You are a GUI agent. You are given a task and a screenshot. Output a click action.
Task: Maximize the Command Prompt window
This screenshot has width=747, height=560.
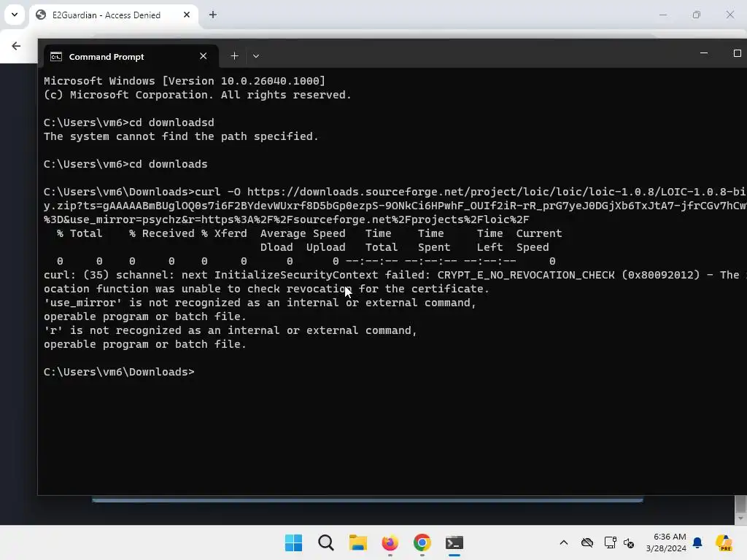click(x=737, y=53)
